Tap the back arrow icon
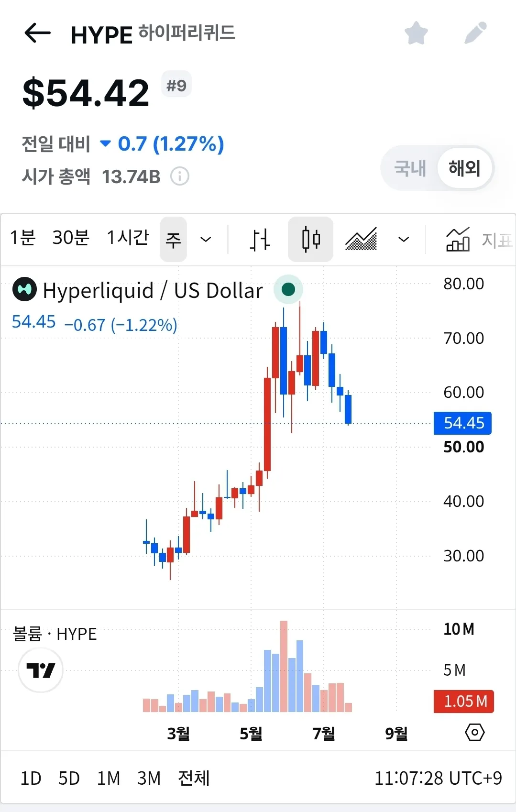Image resolution: width=516 pixels, height=812 pixels. [x=37, y=33]
